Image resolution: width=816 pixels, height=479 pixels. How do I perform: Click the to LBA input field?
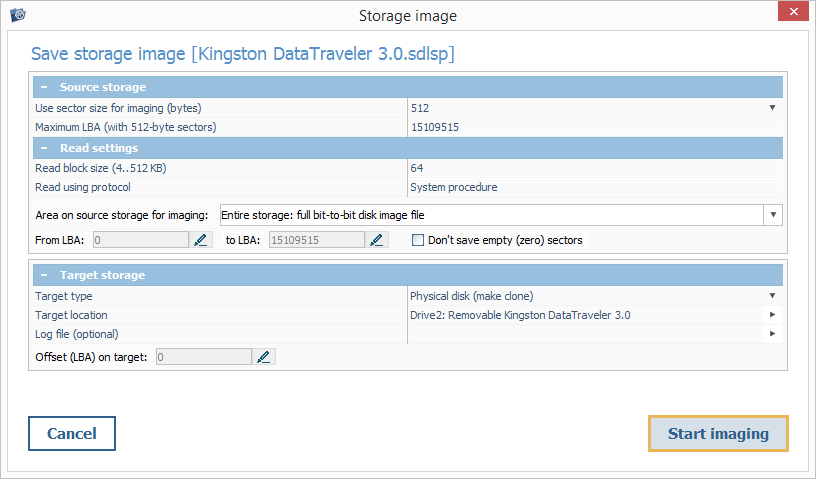pos(315,240)
